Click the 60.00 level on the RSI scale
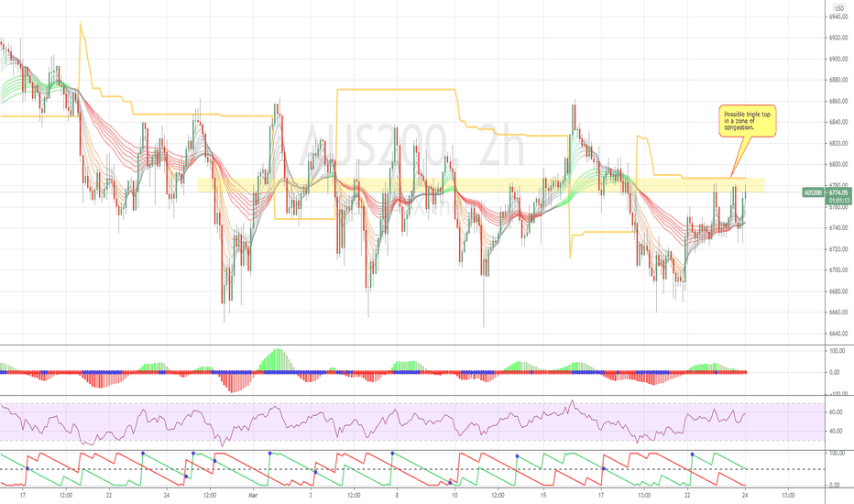The height and width of the screenshot is (504, 854). pos(836,412)
